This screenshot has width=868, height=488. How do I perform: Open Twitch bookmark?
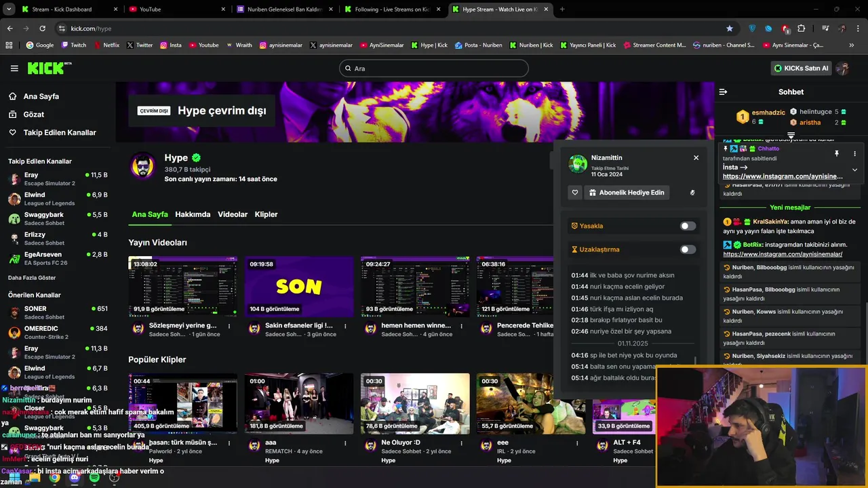coord(74,45)
